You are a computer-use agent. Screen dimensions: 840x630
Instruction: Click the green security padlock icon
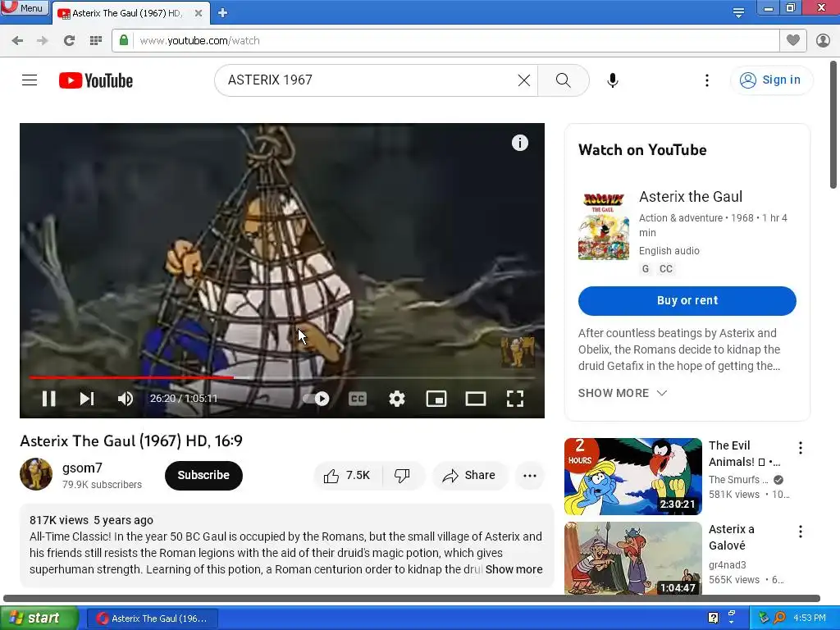click(124, 40)
